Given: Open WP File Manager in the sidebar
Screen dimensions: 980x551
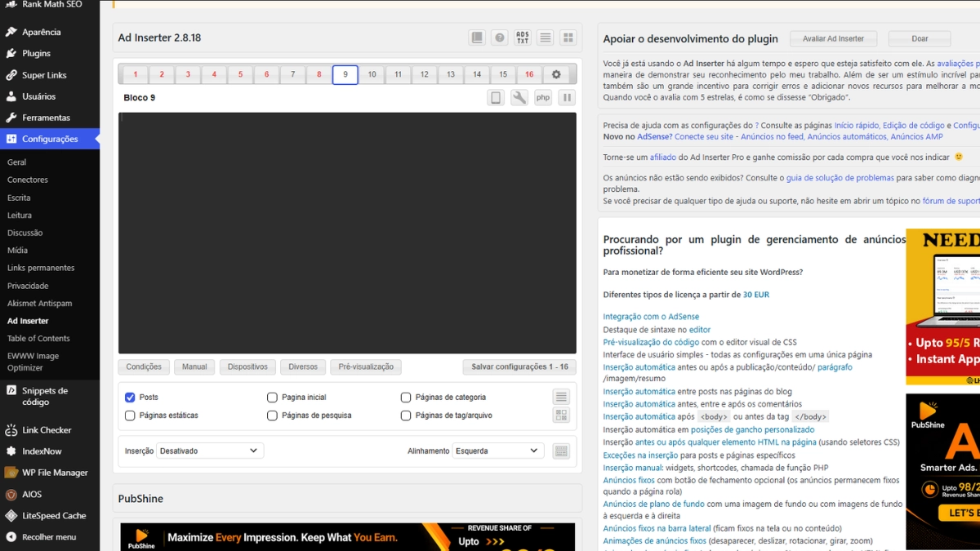Looking at the screenshot, I should pos(55,473).
